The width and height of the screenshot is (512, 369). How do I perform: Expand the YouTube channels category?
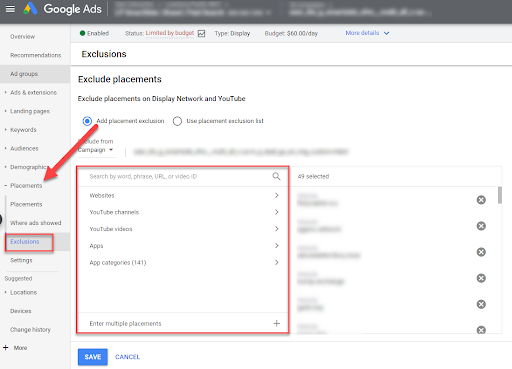coord(183,212)
